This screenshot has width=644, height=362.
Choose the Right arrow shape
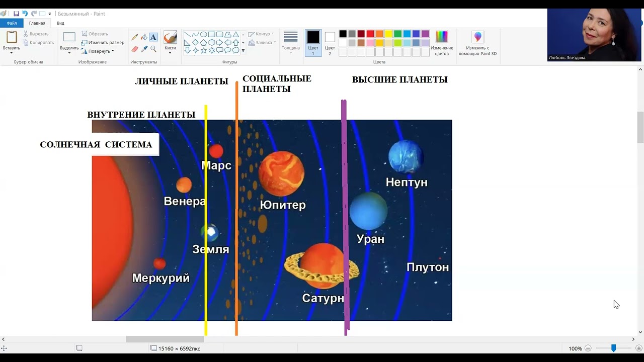pyautogui.click(x=219, y=43)
